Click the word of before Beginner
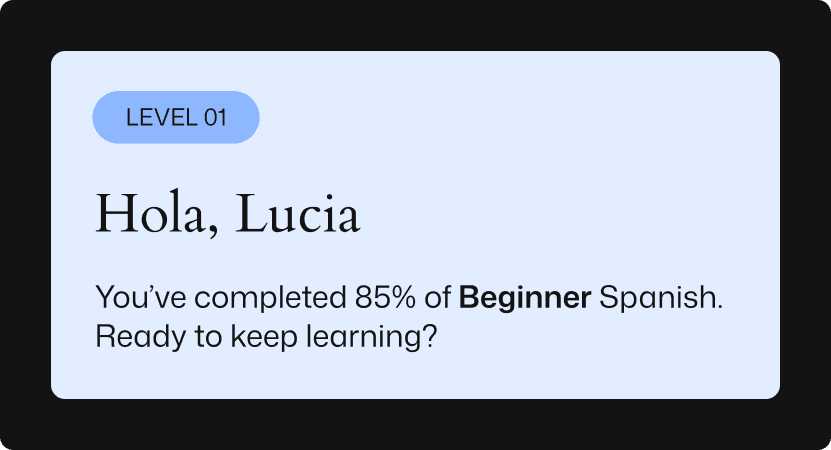This screenshot has height=450, width=831. coord(441,297)
